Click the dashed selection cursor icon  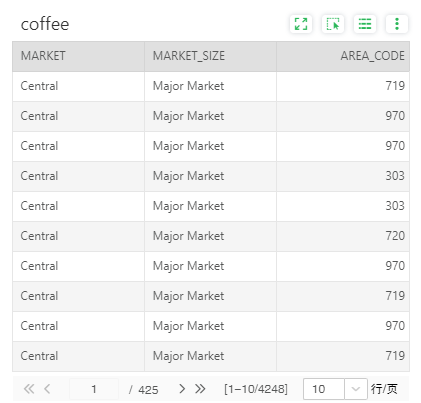point(333,24)
